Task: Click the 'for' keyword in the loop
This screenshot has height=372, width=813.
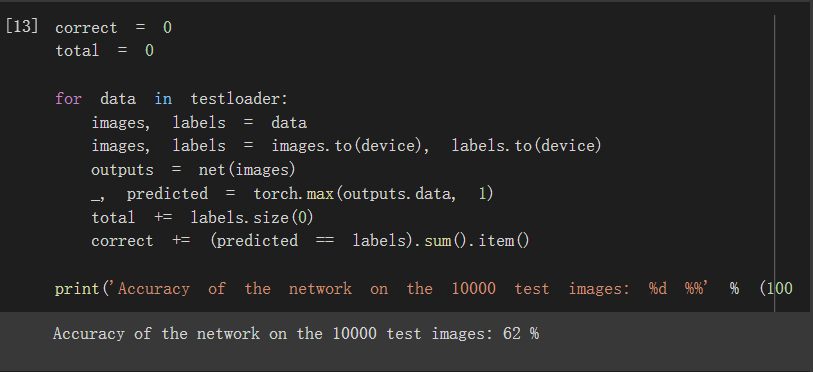Action: coord(68,99)
